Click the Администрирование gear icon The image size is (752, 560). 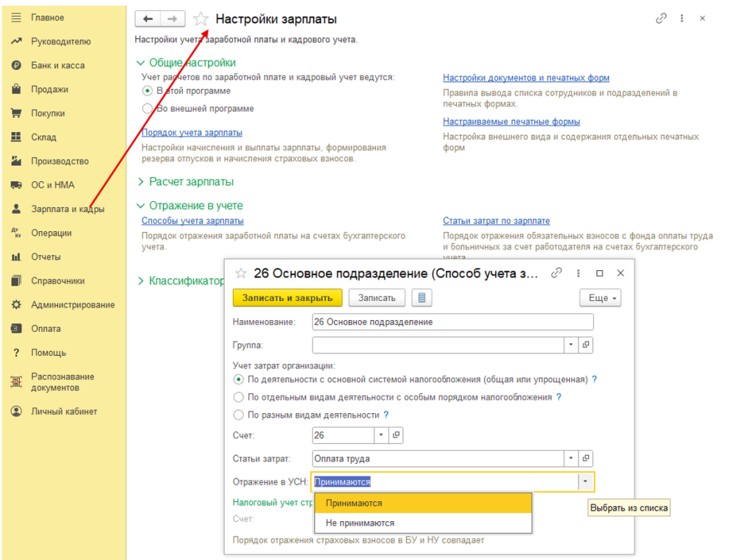(16, 305)
